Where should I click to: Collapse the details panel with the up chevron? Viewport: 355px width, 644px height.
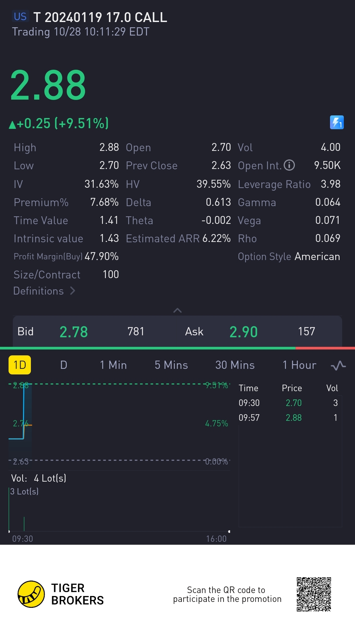coord(177,310)
